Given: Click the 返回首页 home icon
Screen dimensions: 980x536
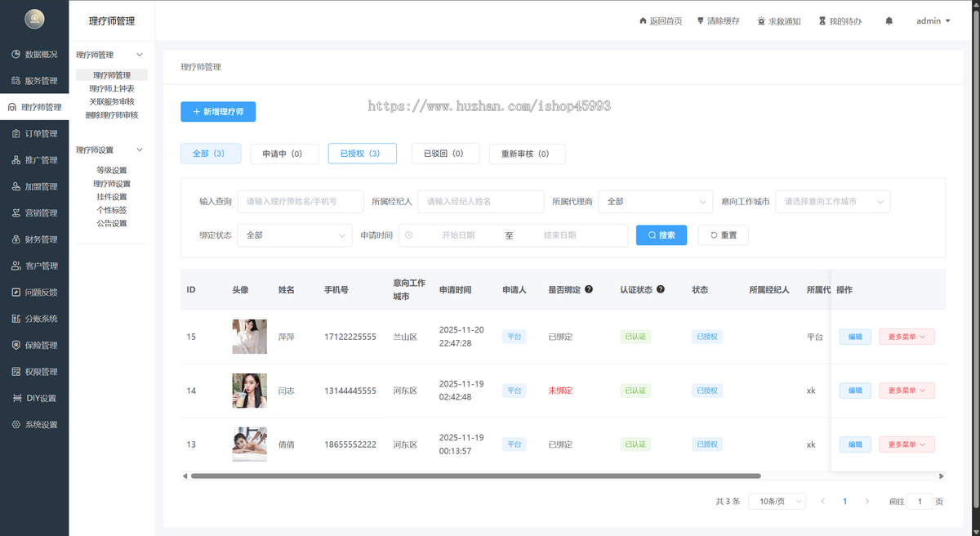Looking at the screenshot, I should [643, 21].
